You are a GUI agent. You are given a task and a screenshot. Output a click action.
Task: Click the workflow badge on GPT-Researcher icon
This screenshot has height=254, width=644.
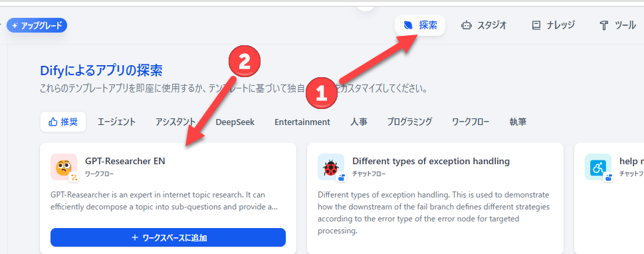(x=74, y=177)
